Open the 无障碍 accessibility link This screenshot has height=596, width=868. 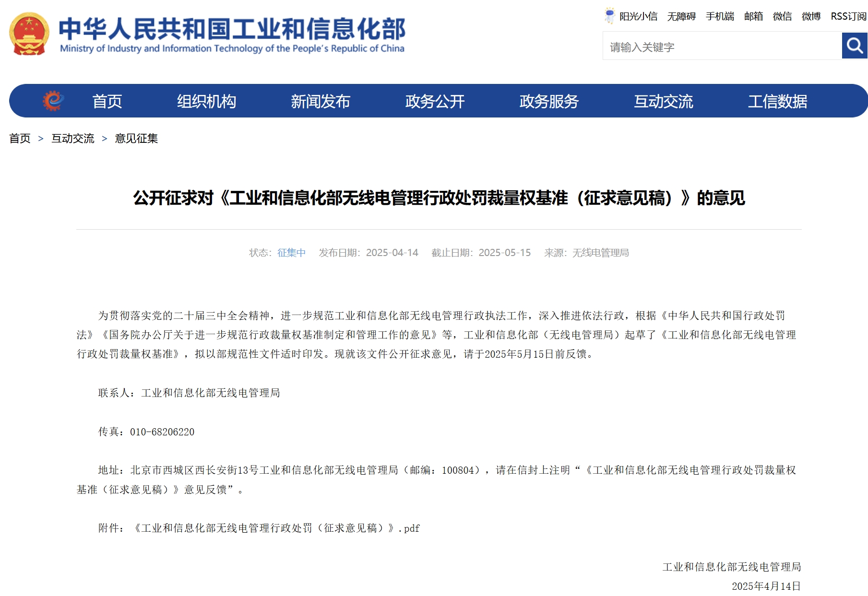681,16
